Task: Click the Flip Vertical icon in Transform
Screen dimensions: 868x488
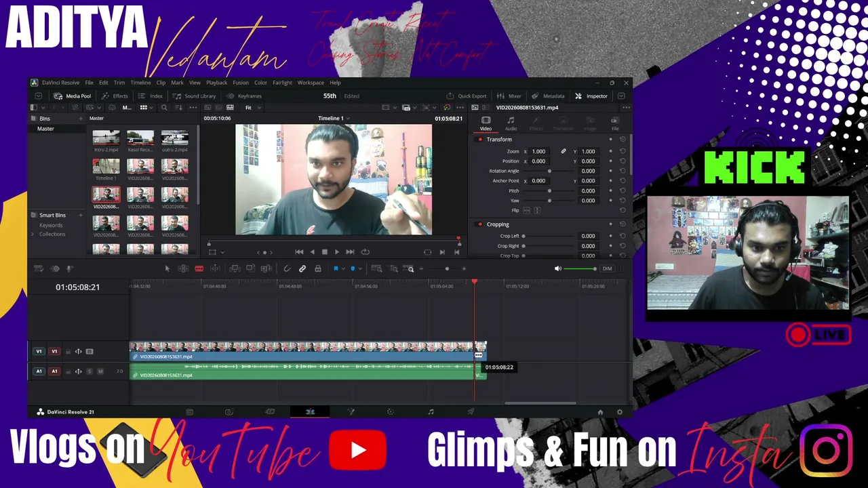Action: tap(537, 211)
